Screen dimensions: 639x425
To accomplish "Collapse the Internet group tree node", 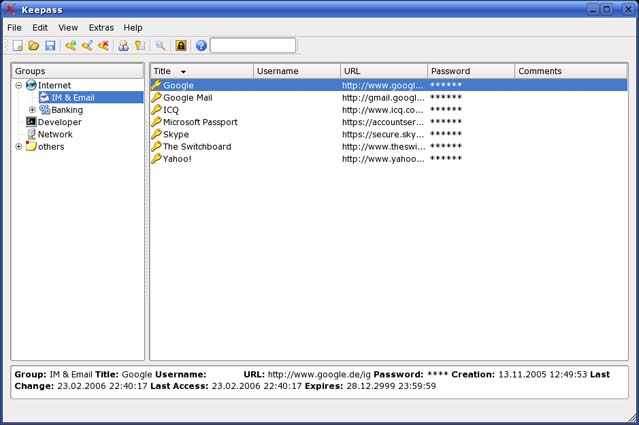I will (x=19, y=86).
